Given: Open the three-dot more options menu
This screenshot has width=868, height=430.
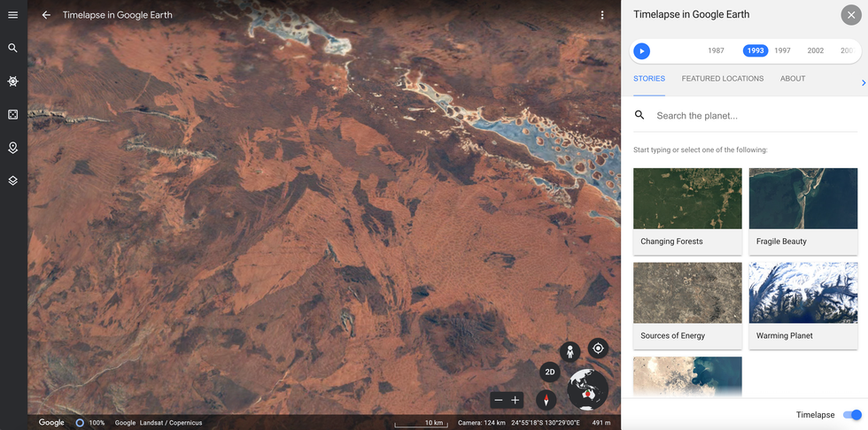Looking at the screenshot, I should [x=602, y=15].
